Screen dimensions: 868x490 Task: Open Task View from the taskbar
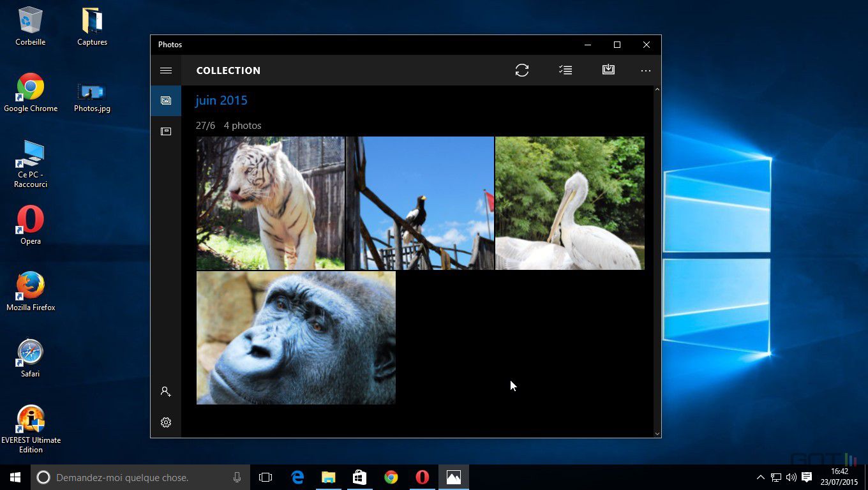[x=266, y=477]
